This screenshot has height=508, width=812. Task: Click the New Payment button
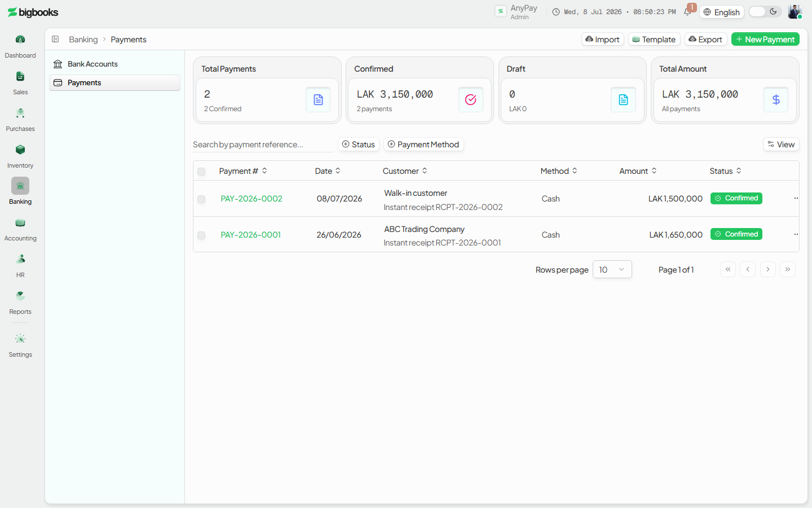pyautogui.click(x=765, y=39)
